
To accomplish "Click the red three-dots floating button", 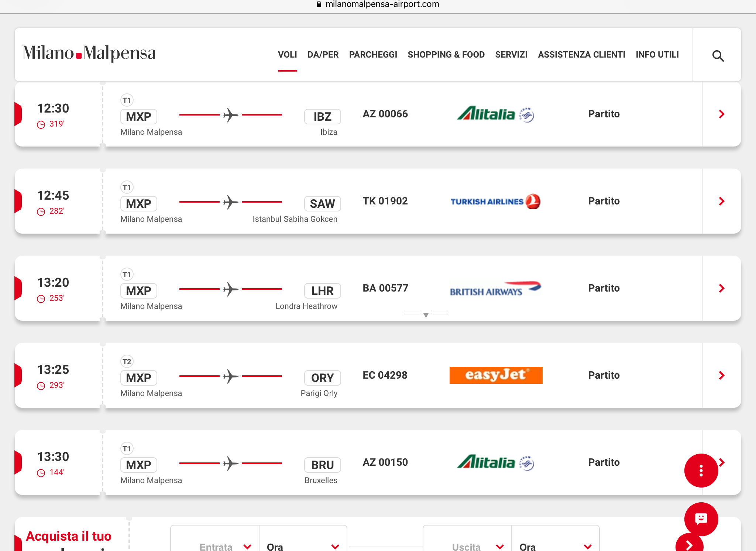I will (701, 470).
